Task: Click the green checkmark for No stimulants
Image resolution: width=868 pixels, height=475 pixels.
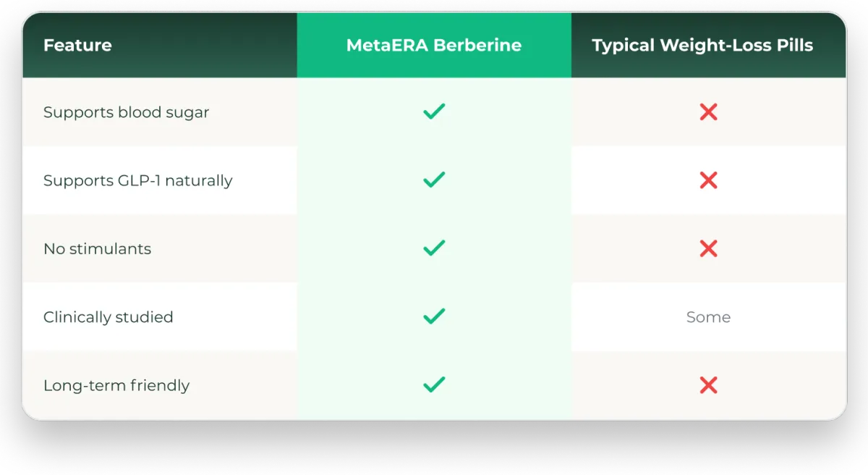Action: (434, 248)
